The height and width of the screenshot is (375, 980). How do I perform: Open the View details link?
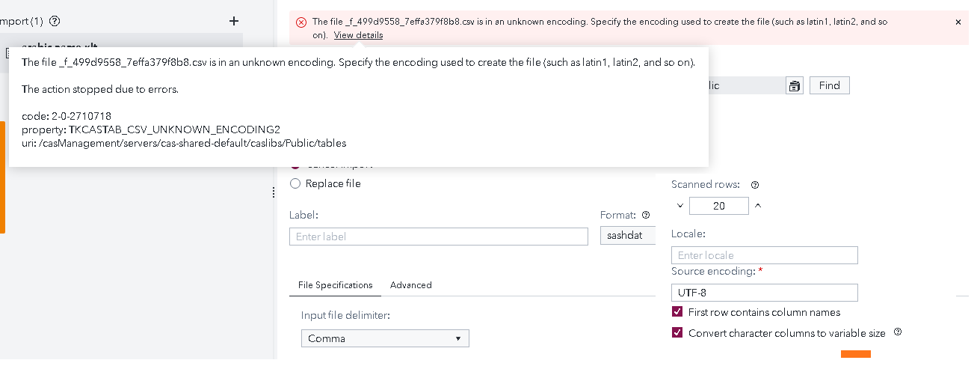point(358,35)
